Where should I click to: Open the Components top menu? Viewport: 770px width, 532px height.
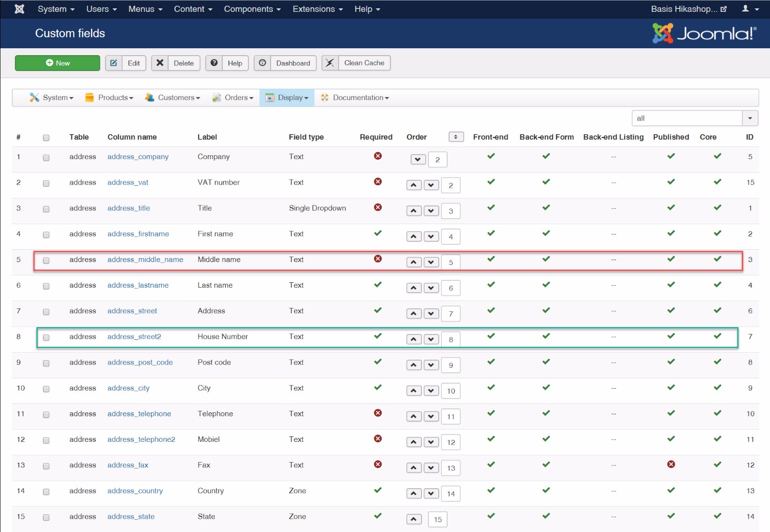pyautogui.click(x=252, y=9)
